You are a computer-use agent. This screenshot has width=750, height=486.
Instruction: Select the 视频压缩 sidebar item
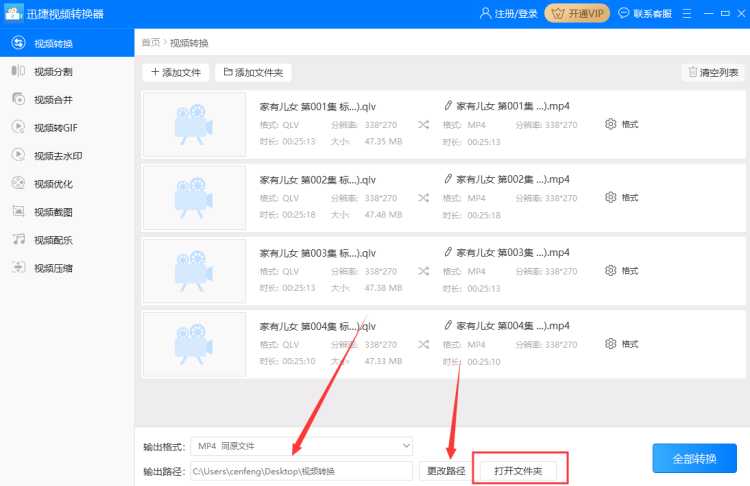[x=67, y=268]
